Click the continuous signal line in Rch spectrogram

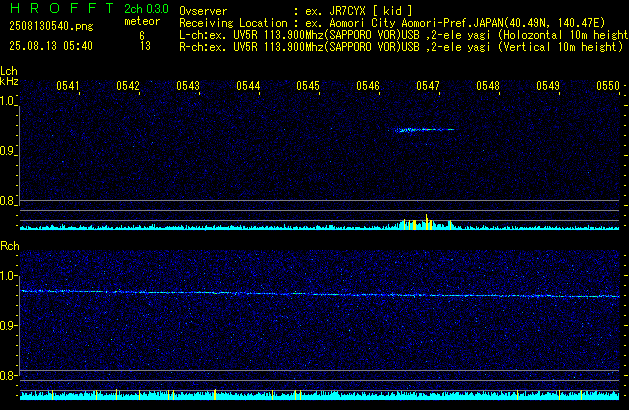click(320, 294)
